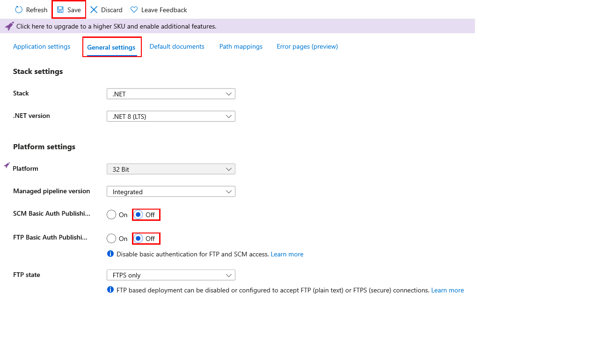Switch to the Path mappings tab
The image size is (599, 364).
pos(241,46)
